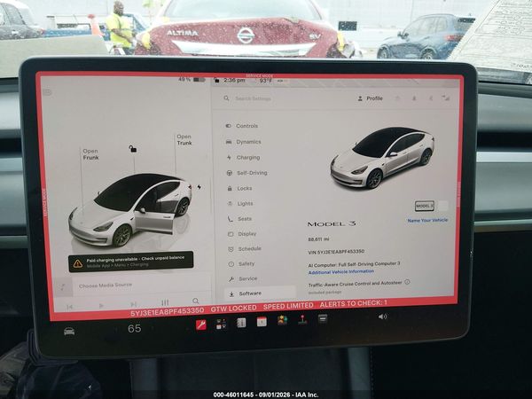
Task: Tap the ALERTS TO CHECK: 1 banner text
Action: [353, 303]
